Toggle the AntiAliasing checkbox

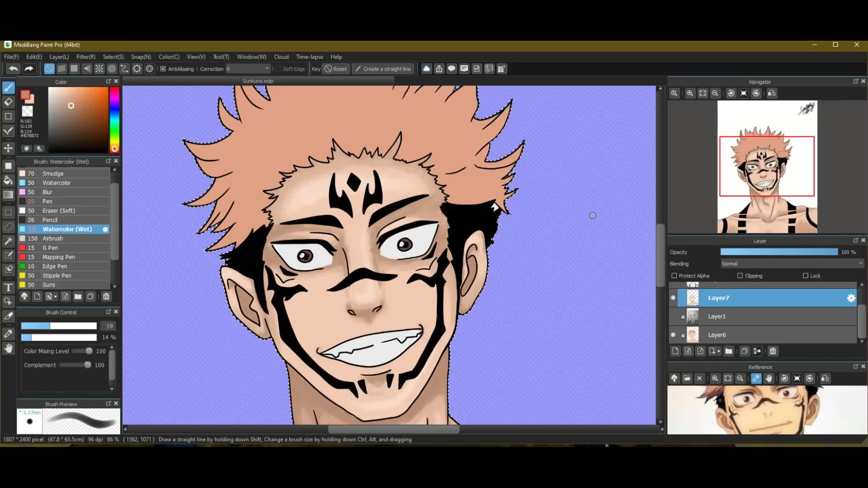163,69
